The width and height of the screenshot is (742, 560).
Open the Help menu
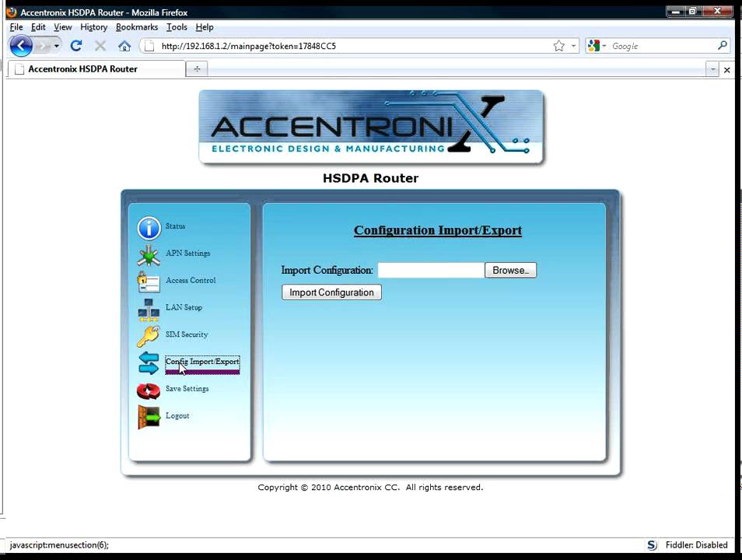pyautogui.click(x=205, y=27)
